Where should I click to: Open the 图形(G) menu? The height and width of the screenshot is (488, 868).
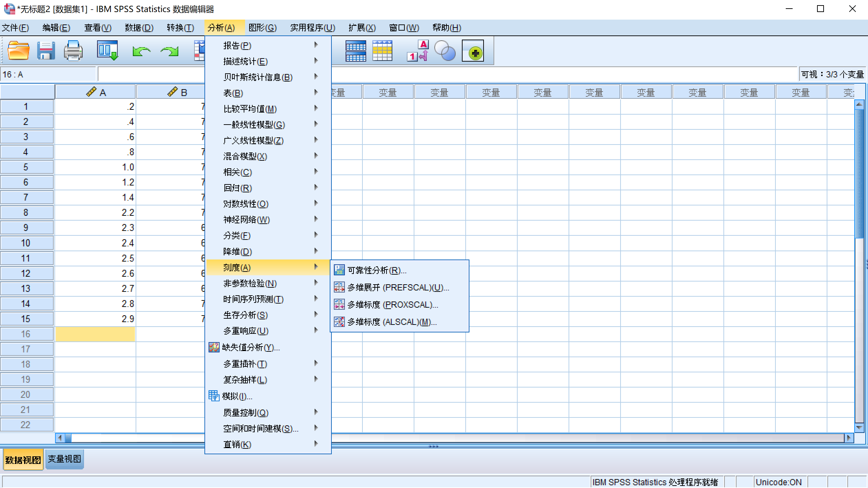[262, 28]
